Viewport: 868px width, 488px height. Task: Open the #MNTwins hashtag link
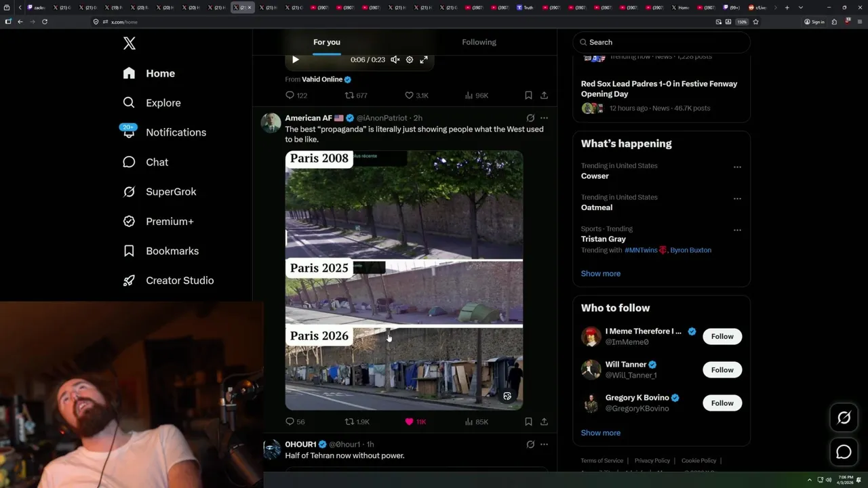point(641,250)
